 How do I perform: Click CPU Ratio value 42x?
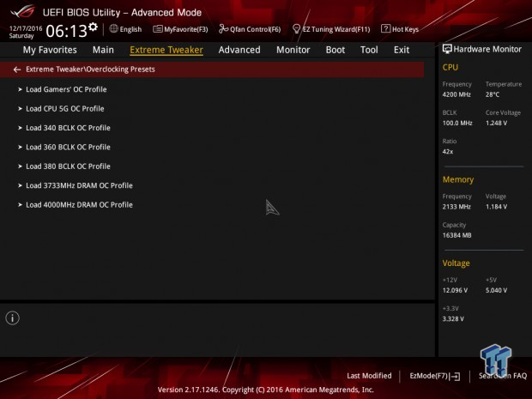click(x=448, y=152)
